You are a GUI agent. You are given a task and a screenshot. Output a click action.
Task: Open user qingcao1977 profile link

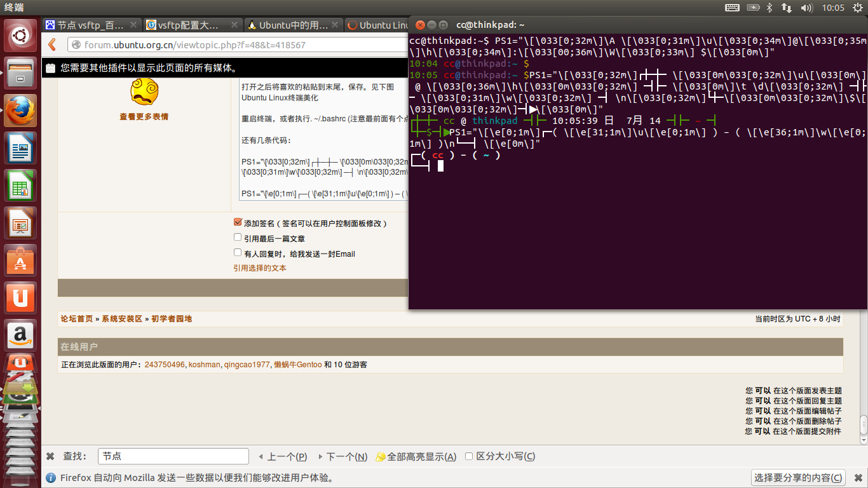(247, 365)
